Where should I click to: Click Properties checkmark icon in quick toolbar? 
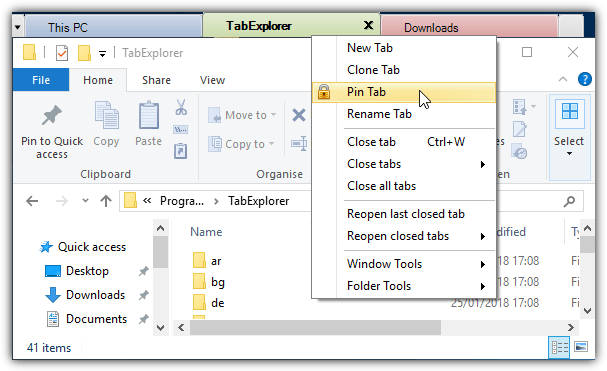[62, 53]
